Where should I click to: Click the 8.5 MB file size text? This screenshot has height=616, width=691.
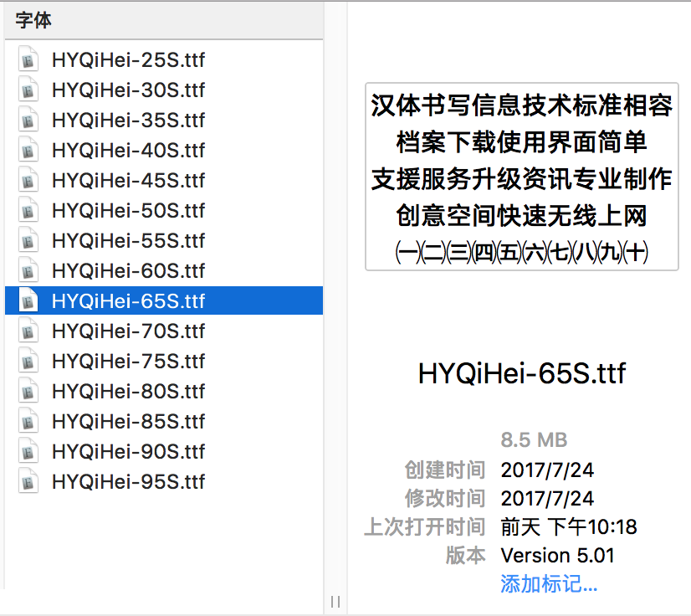[x=534, y=440]
